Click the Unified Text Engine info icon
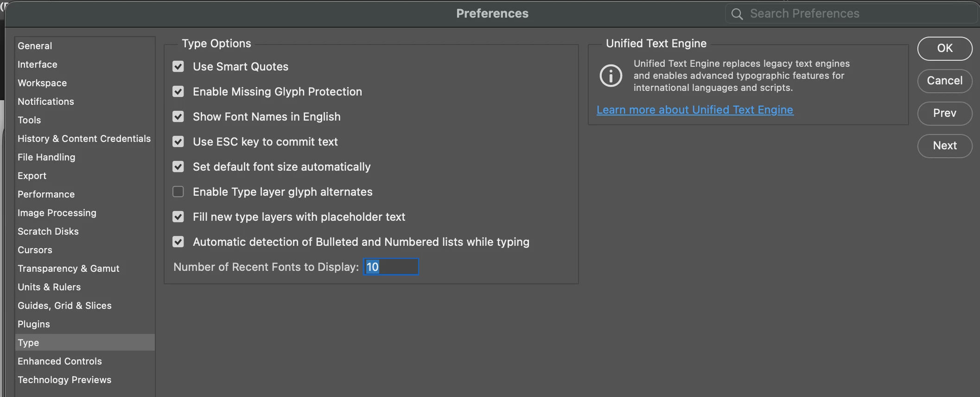 point(611,76)
